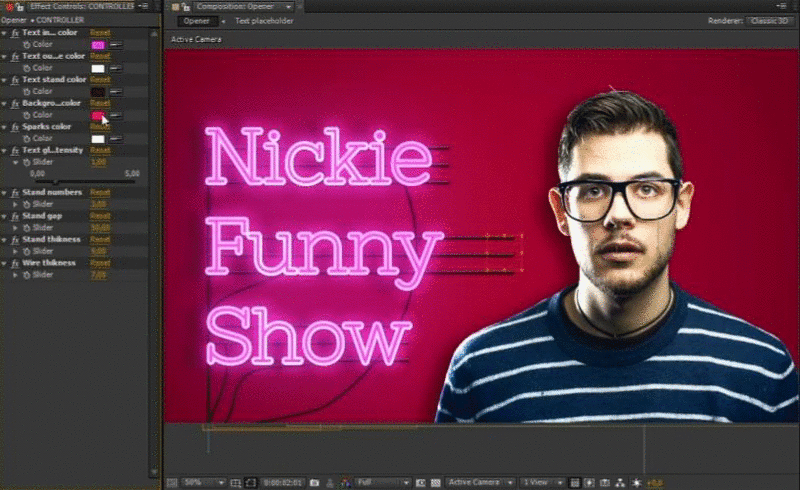Click the eyedropper next to Sparks color
The height and width of the screenshot is (490, 800).
(x=116, y=138)
